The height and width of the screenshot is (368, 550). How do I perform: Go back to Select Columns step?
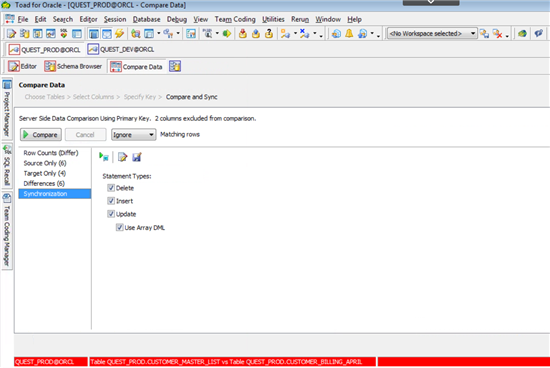[93, 97]
